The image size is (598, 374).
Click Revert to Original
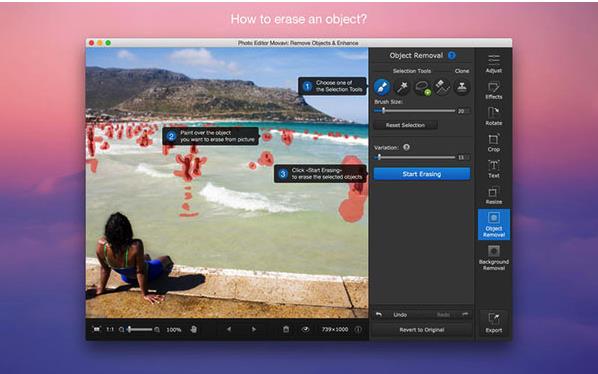tap(422, 330)
